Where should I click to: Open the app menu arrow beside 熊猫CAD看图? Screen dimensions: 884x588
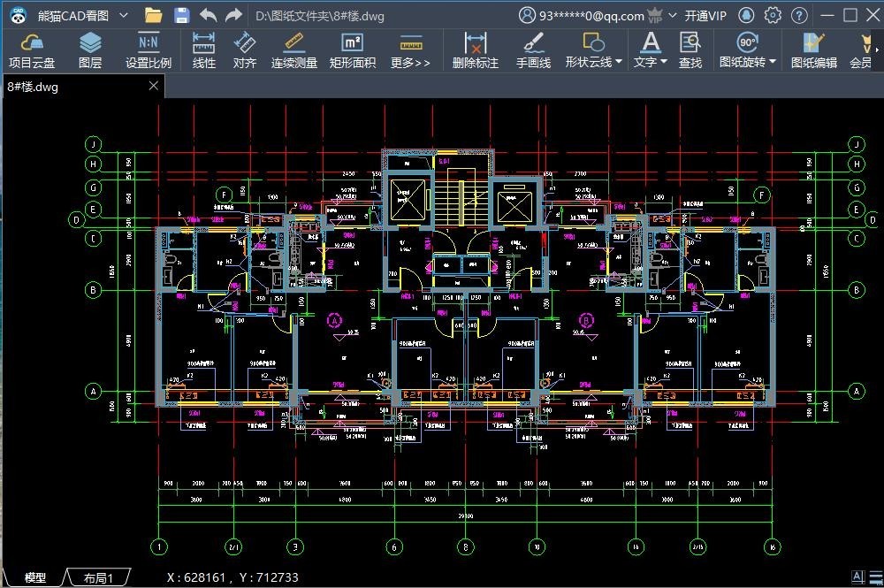123,16
